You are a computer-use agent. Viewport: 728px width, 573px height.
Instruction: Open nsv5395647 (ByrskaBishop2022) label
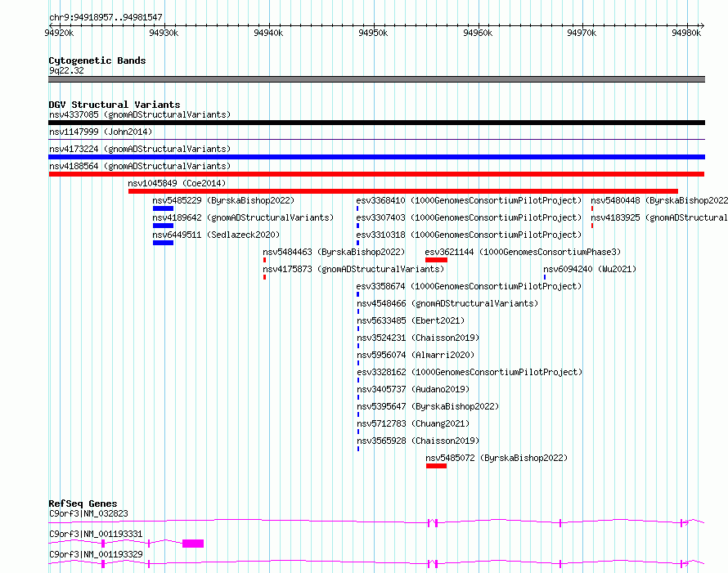click(x=428, y=406)
